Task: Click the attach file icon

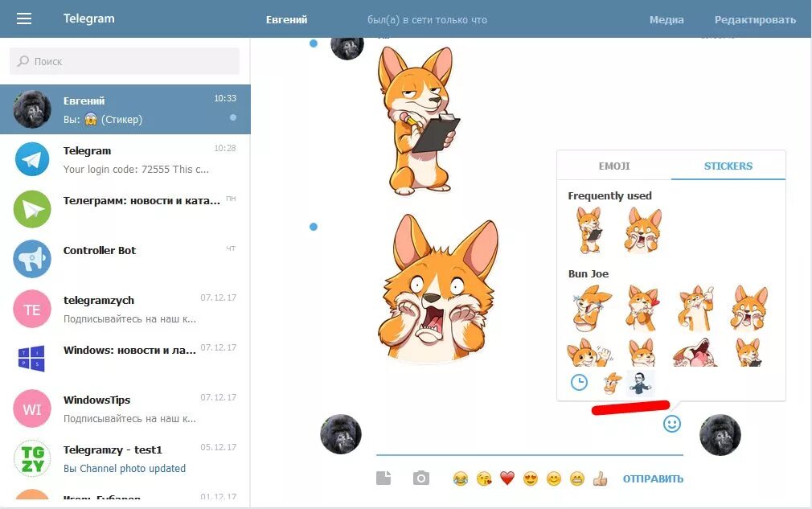Action: click(x=383, y=478)
